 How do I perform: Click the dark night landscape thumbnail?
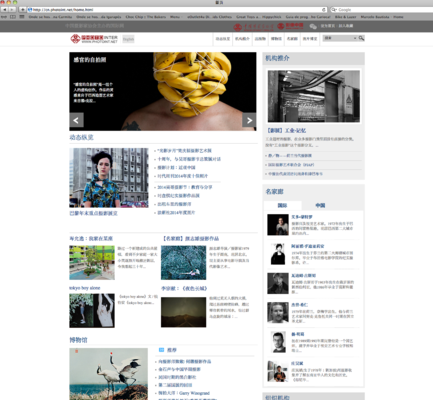pyautogui.click(x=183, y=312)
